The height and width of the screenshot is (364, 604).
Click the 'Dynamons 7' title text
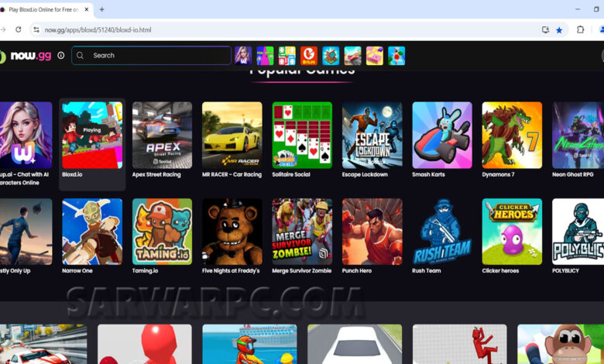pos(498,174)
